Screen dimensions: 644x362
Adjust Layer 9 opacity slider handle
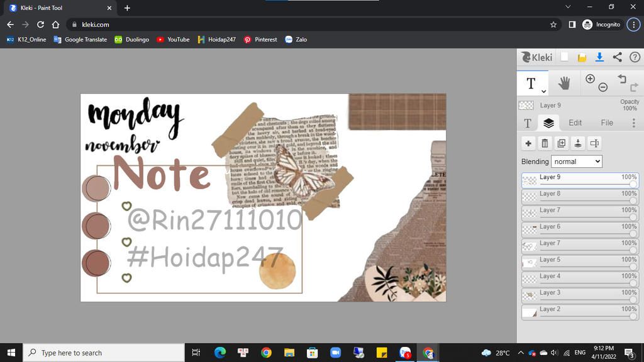[x=633, y=184]
